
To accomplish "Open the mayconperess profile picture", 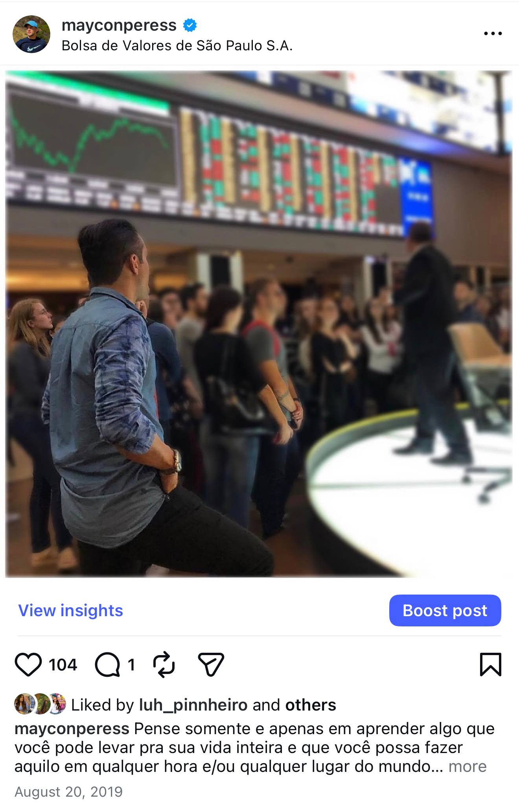I will [31, 34].
